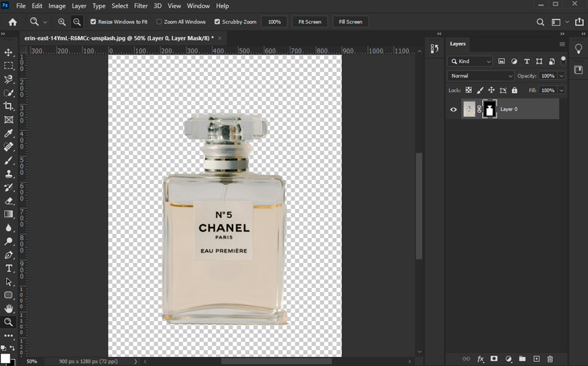Select the Quick Selection tool
The image size is (588, 366).
point(8,93)
